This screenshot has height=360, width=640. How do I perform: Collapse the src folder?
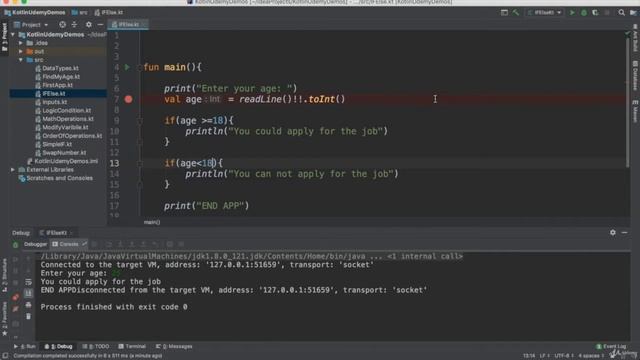[x=21, y=60]
